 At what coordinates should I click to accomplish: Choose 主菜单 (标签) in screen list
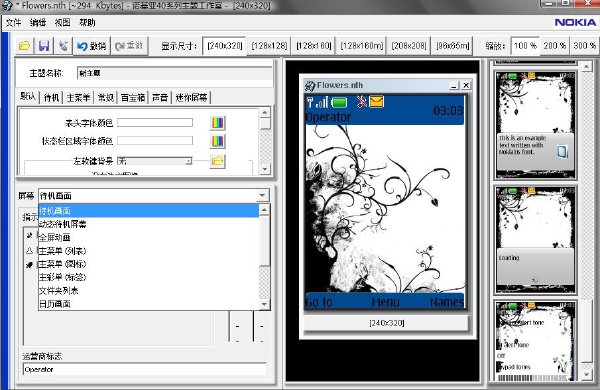pyautogui.click(x=149, y=277)
